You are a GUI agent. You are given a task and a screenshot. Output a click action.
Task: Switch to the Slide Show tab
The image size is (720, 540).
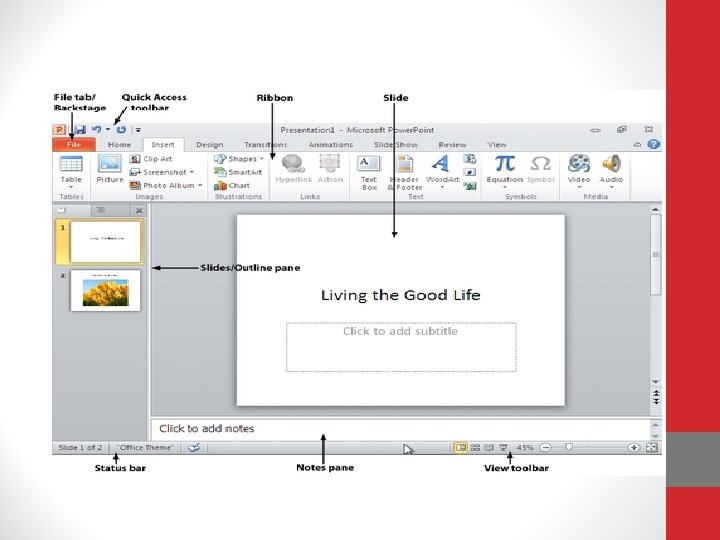tap(395, 145)
